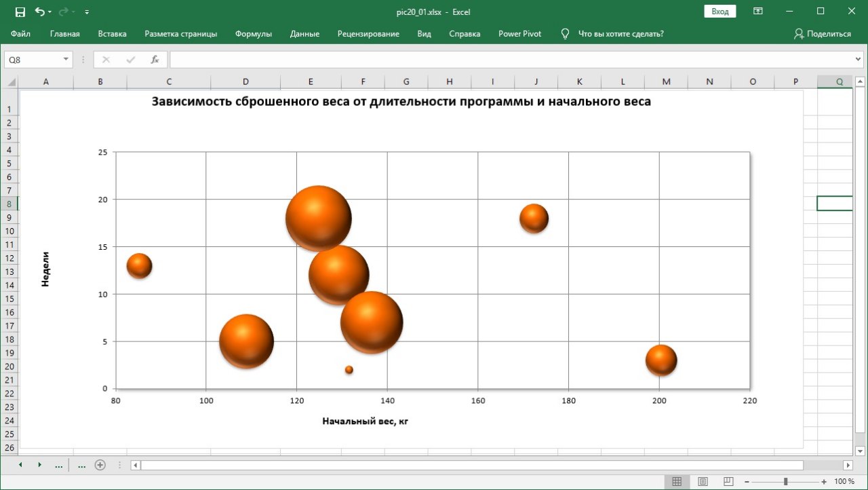Click the tiny bubble near 2 weeks

(349, 370)
